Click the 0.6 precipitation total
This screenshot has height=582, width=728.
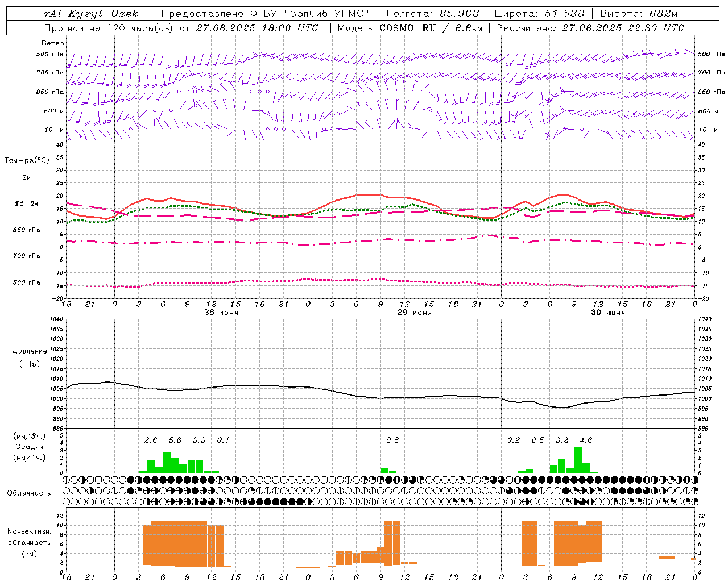click(392, 440)
